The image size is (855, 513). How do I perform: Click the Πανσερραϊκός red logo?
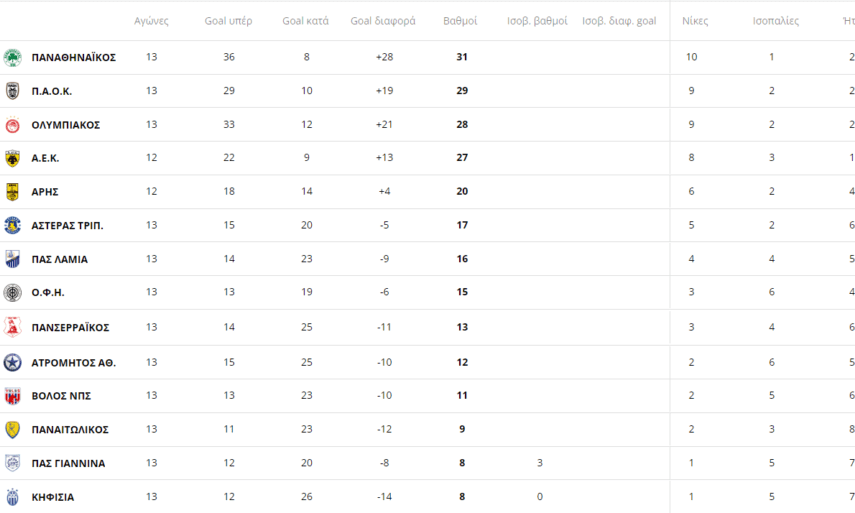pos(13,327)
